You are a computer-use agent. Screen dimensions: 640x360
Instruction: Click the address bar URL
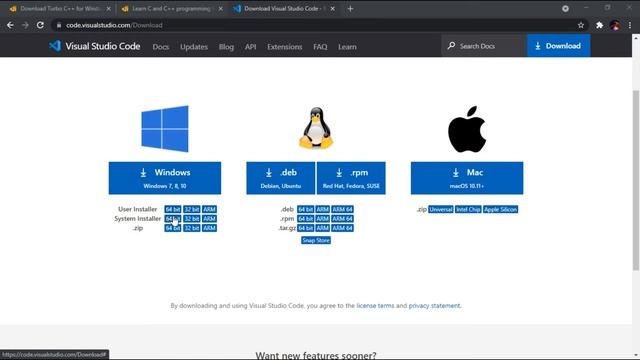[x=114, y=25]
